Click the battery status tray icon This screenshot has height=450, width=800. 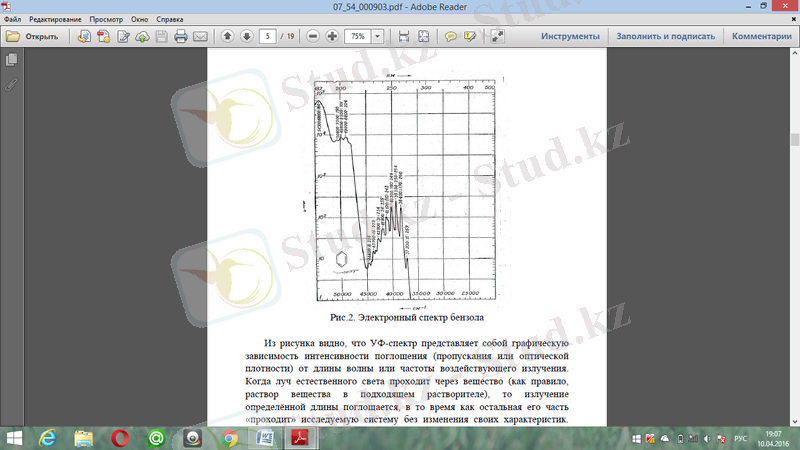coord(680,439)
